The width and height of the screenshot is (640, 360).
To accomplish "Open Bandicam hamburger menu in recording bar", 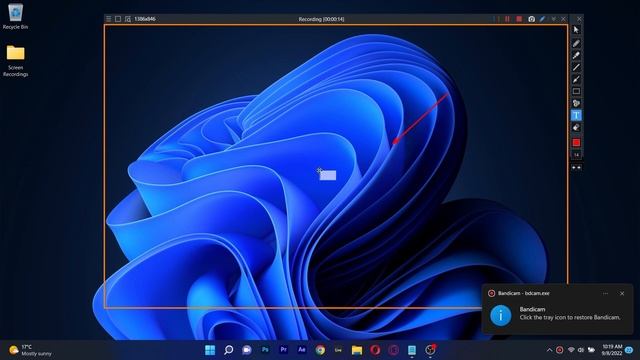I will [x=109, y=19].
